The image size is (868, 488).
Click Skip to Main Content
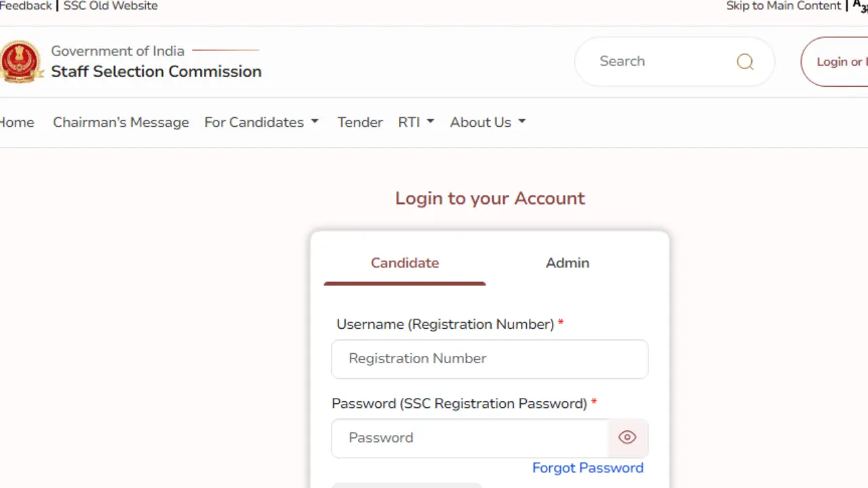783,6
